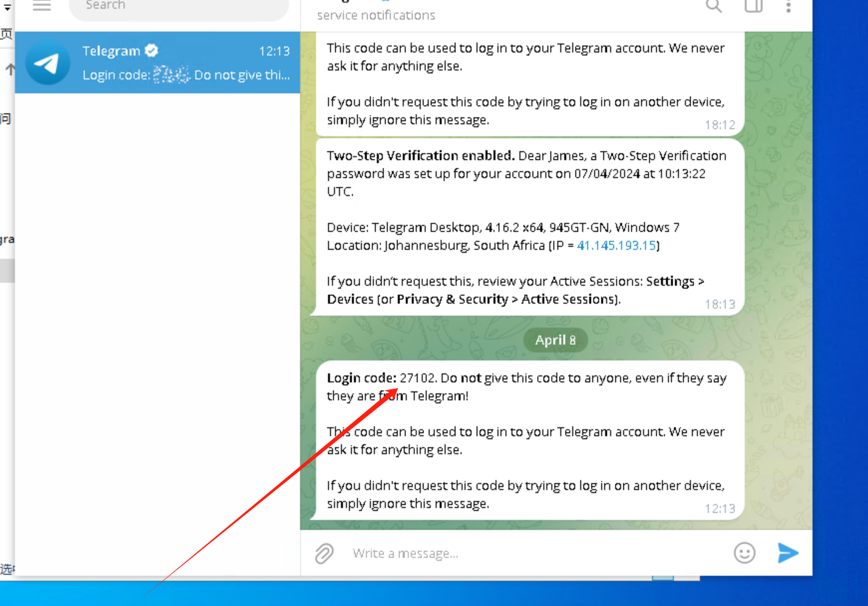Click the April 8 date badge

click(x=555, y=340)
